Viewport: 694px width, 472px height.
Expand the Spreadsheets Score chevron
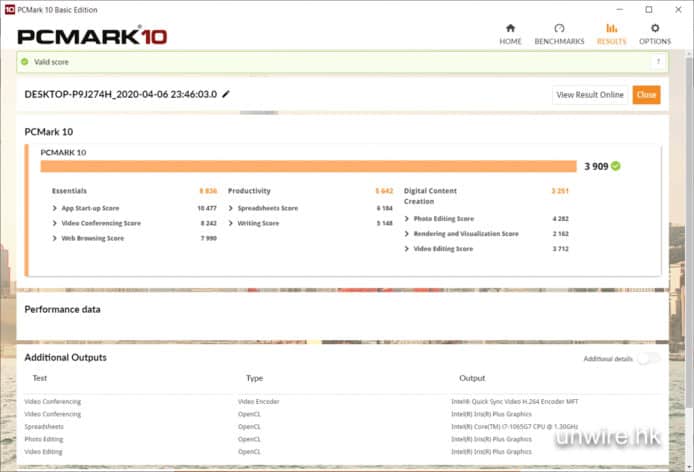[x=231, y=208]
